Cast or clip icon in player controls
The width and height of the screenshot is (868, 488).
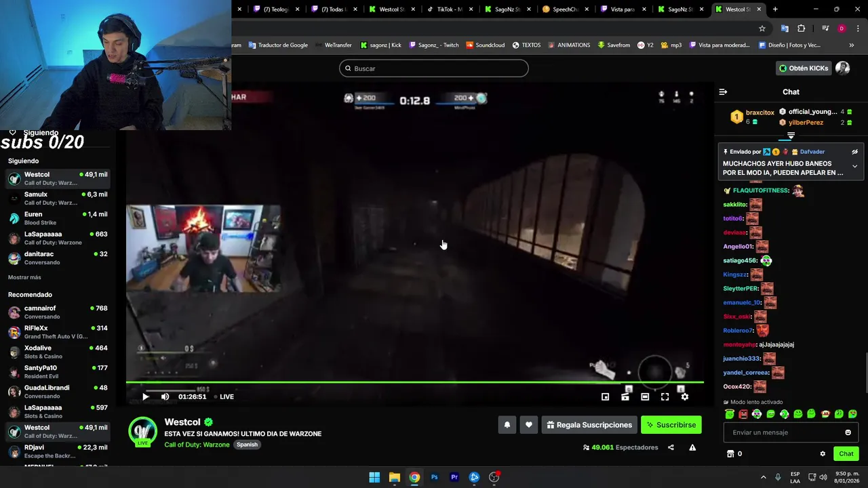coord(625,396)
